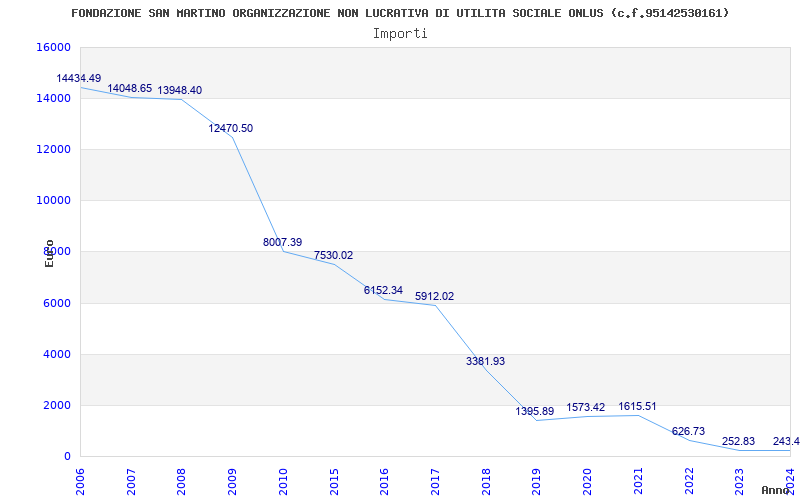Select the data label 7530.02
This screenshot has height=500, width=800.
point(334,256)
